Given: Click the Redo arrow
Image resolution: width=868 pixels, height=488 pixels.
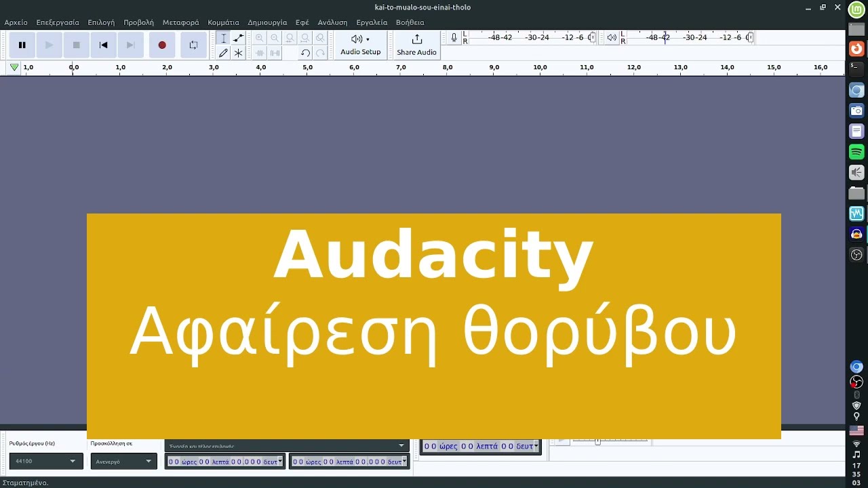Looking at the screenshot, I should point(320,53).
